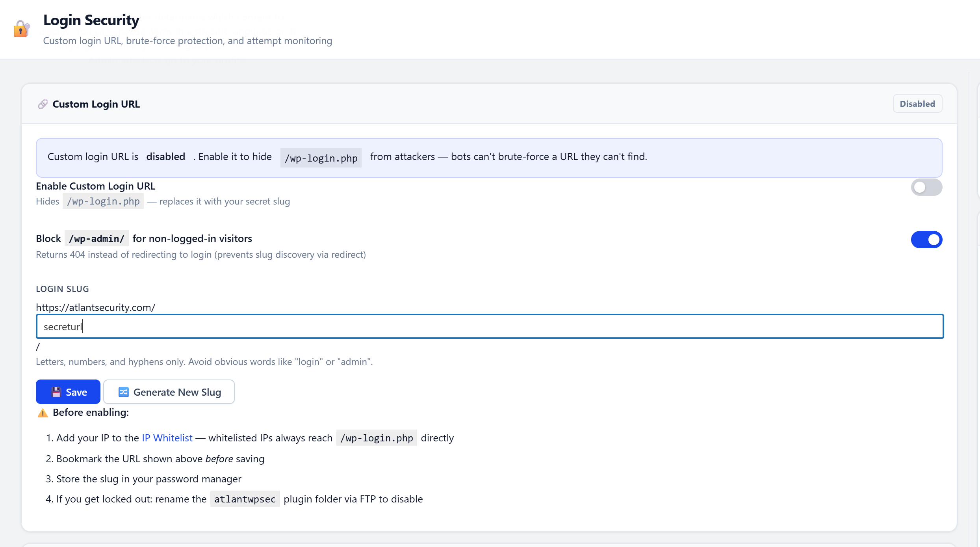Click the Save button

pos(68,392)
